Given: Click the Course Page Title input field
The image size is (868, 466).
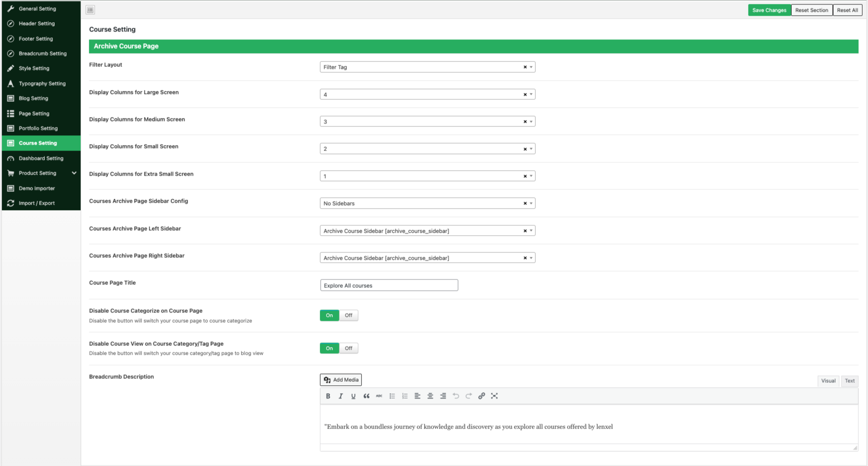Looking at the screenshot, I should (x=389, y=285).
